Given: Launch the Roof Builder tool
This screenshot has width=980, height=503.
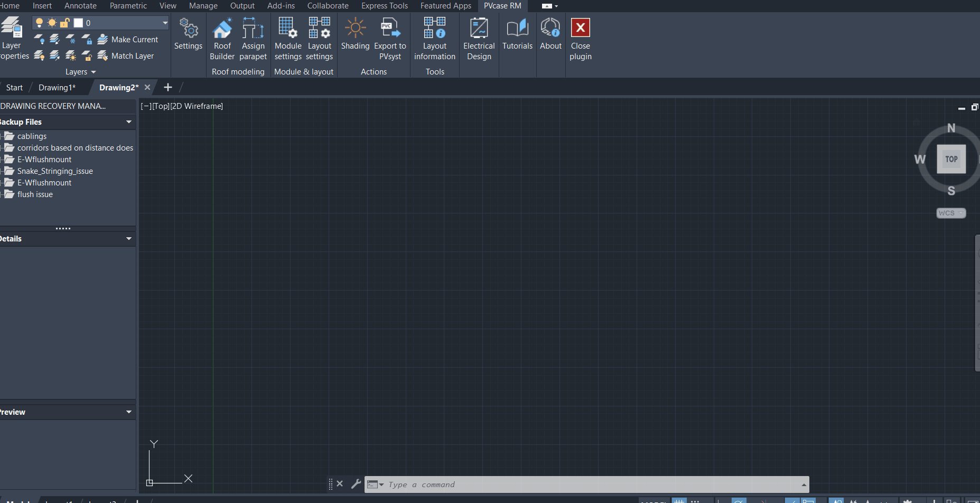Looking at the screenshot, I should click(222, 39).
